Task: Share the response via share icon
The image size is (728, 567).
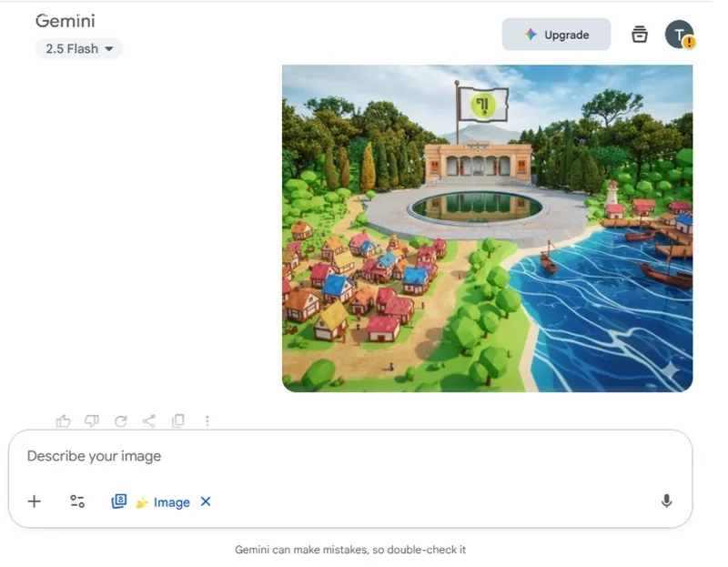Action: click(x=149, y=420)
